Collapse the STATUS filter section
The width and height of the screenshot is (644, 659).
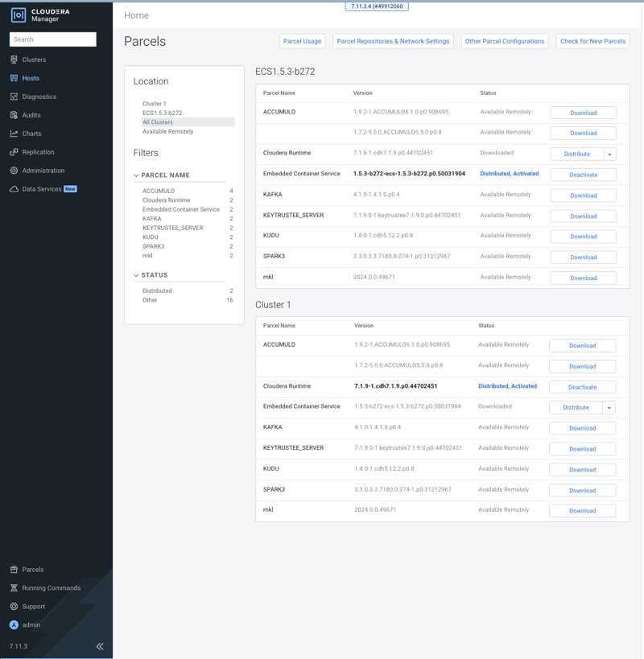tap(136, 275)
